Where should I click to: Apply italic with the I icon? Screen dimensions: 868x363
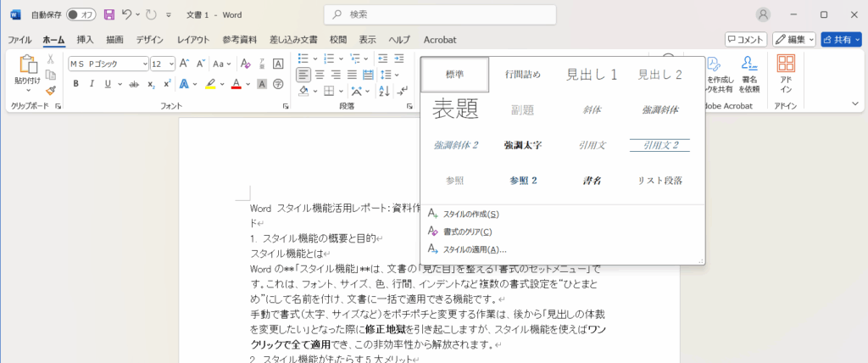(x=92, y=84)
